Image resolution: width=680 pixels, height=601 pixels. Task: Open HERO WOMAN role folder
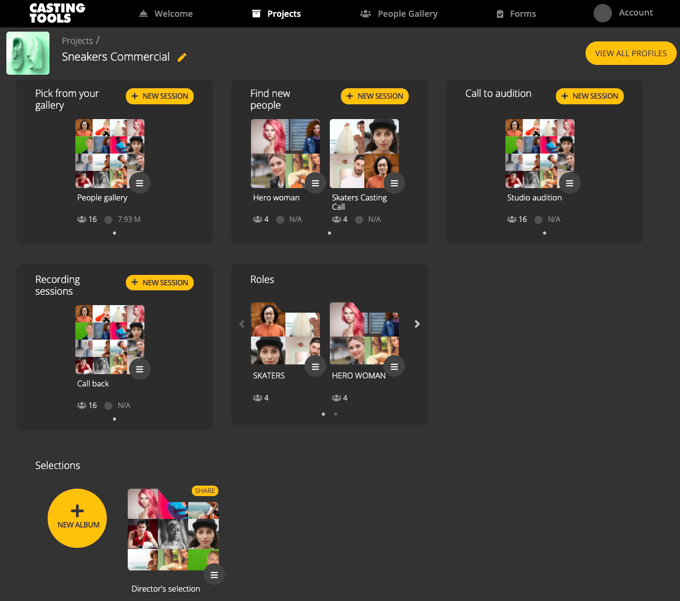click(x=364, y=333)
